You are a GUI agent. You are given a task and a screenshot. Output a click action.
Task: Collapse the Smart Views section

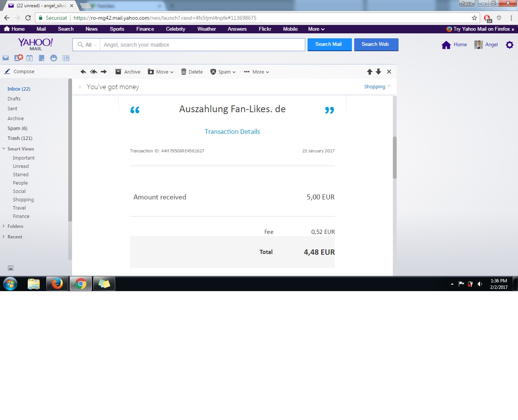[x=4, y=149]
